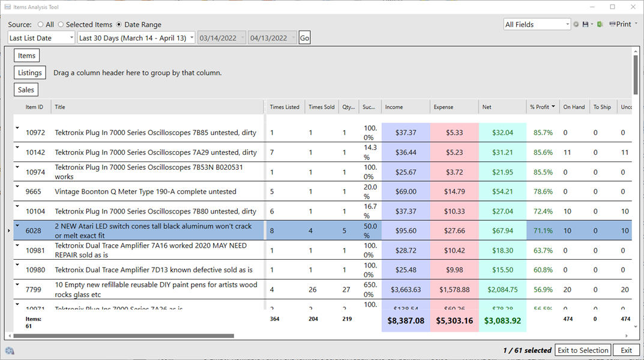
Task: Click the Items button
Action: 26,55
